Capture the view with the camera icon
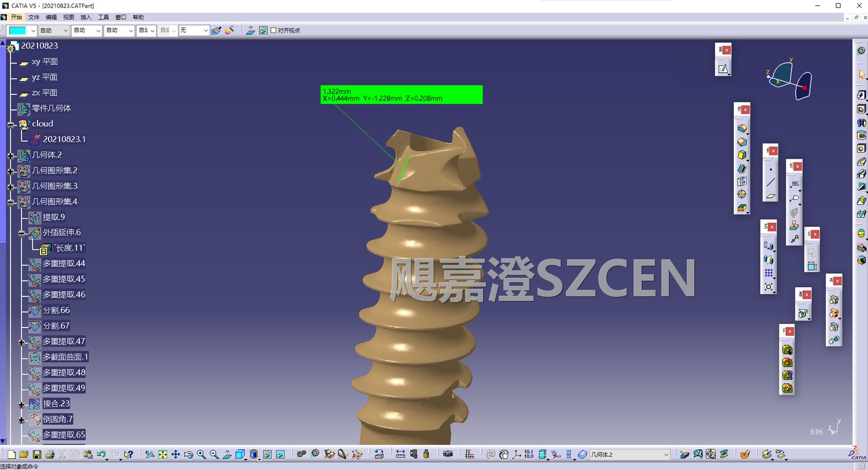The width and height of the screenshot is (868, 470). (447, 454)
